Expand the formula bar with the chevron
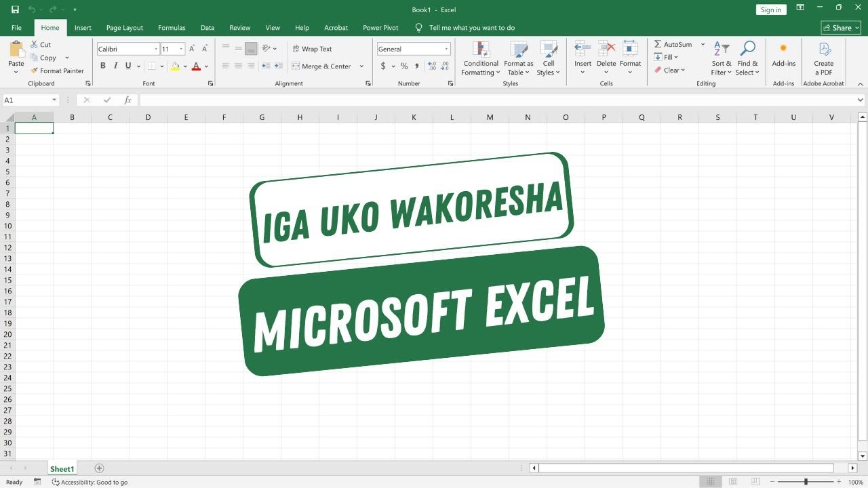This screenshot has width=868, height=488. [x=861, y=100]
